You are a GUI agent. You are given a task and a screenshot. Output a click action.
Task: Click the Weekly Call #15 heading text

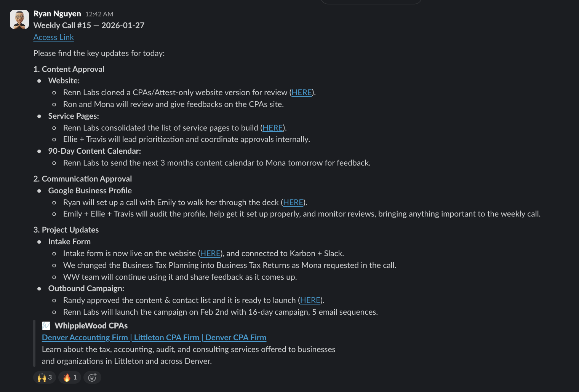coord(89,25)
